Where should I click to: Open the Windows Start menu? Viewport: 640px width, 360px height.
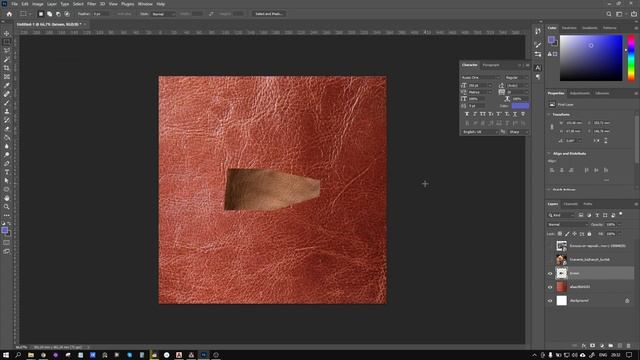(6, 355)
